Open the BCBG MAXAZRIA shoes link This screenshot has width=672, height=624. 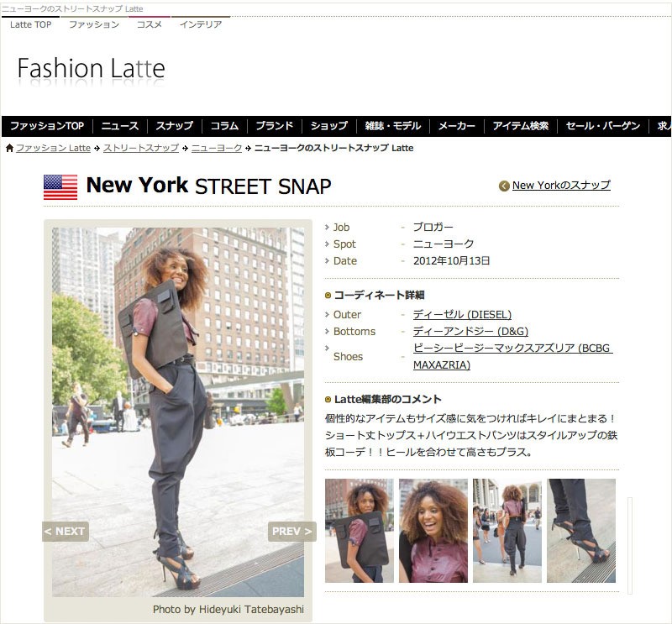click(x=512, y=357)
